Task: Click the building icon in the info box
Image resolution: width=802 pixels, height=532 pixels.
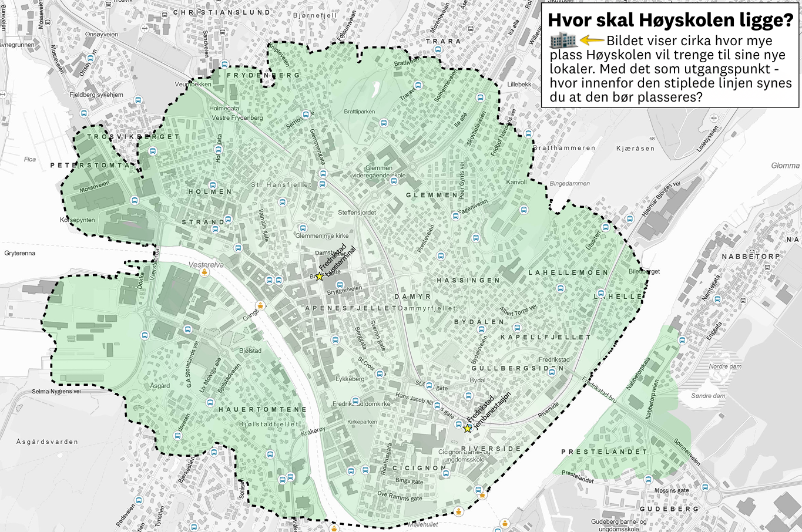Action: (x=563, y=41)
